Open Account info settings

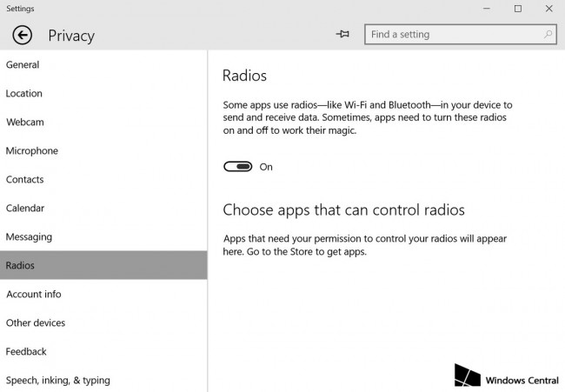click(34, 295)
